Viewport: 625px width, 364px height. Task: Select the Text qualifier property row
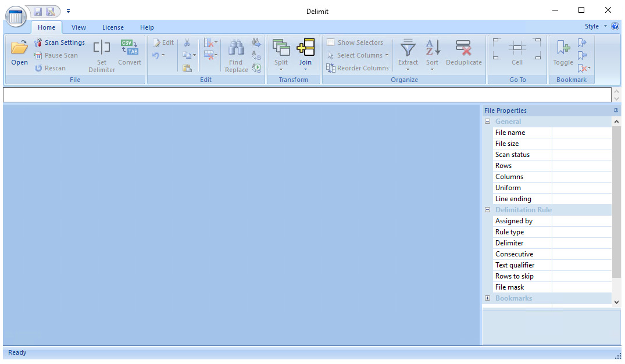(552, 265)
